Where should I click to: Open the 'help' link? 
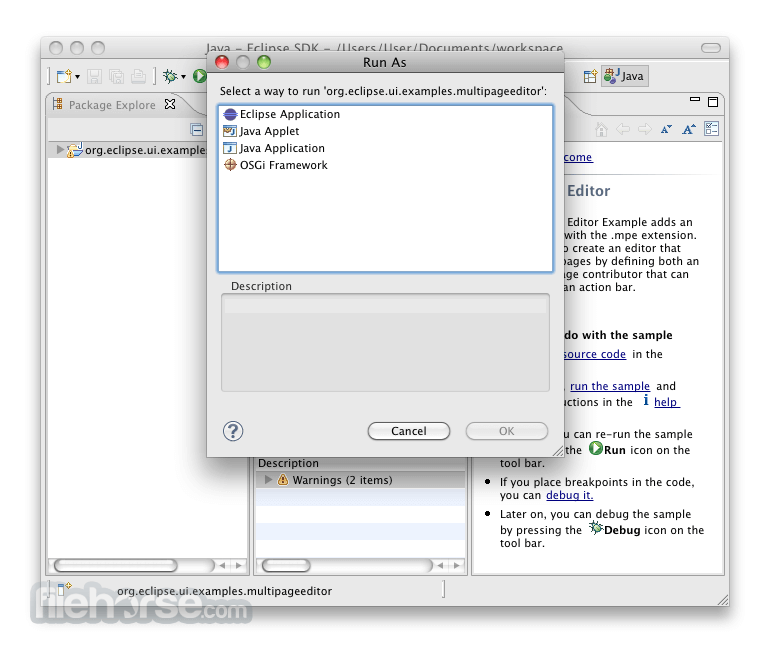point(667,402)
